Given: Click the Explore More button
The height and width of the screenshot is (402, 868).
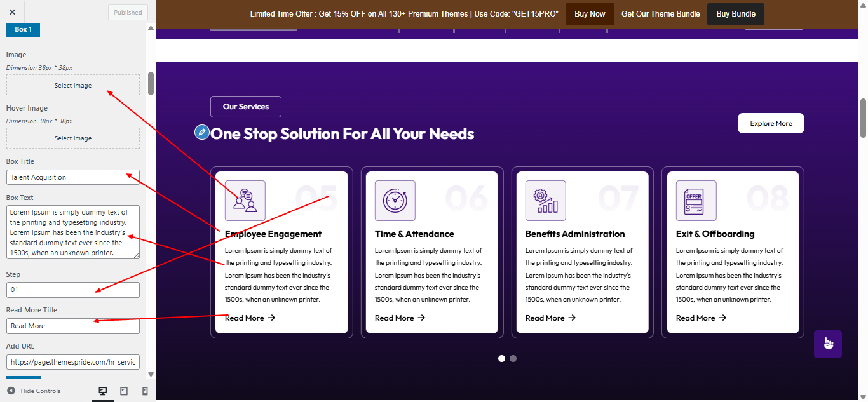Looking at the screenshot, I should (x=770, y=123).
